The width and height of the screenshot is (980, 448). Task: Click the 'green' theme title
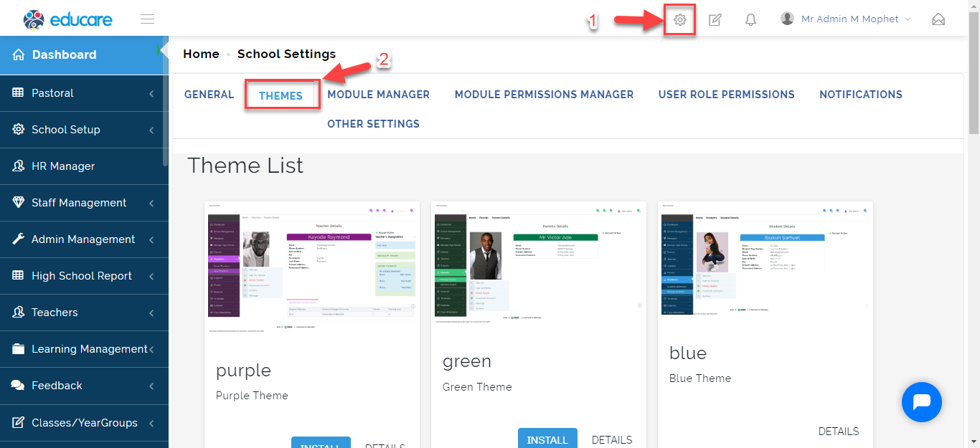coord(467,362)
